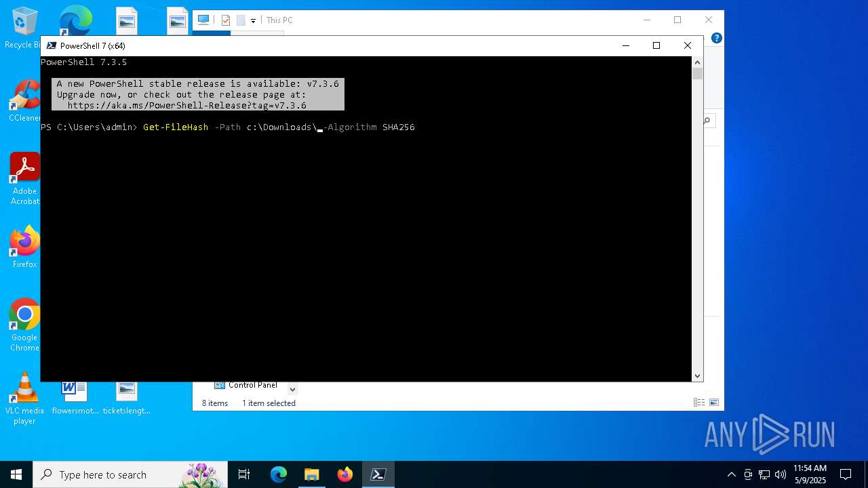
Task: Click the PowerShell scroll down arrow
Action: pyautogui.click(x=697, y=375)
